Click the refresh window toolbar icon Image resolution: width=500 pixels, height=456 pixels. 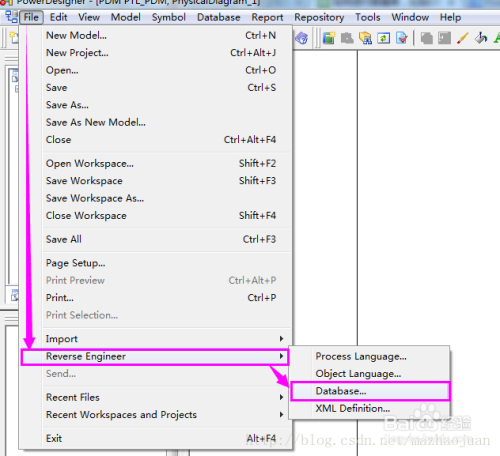pos(383,38)
